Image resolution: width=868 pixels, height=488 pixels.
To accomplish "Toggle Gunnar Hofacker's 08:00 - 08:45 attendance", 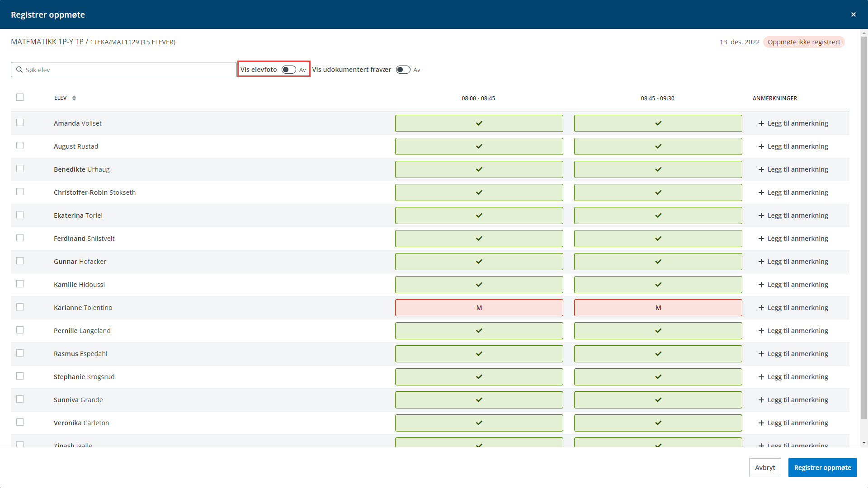I will 479,262.
